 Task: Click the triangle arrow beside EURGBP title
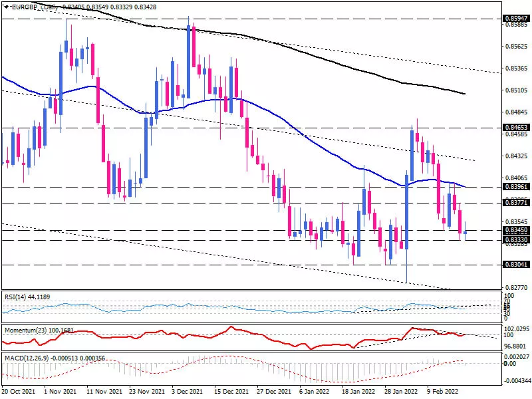(x=5, y=5)
